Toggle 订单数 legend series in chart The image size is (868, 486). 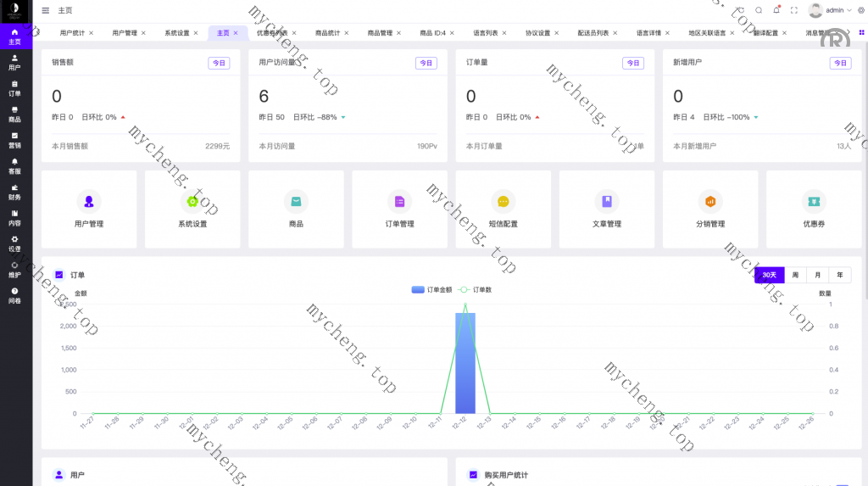click(x=476, y=290)
